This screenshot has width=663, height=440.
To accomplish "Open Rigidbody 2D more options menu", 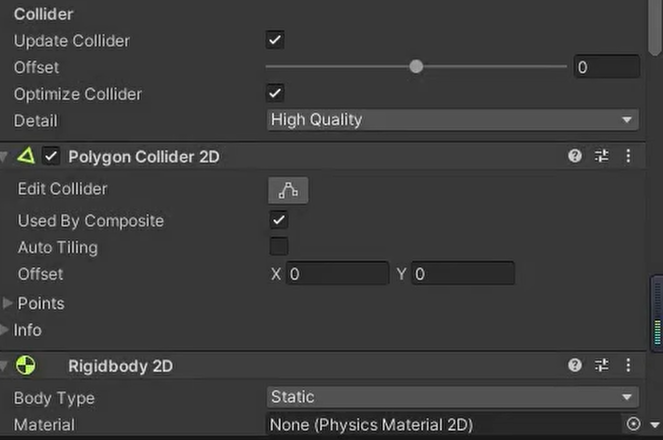I will pos(628,366).
